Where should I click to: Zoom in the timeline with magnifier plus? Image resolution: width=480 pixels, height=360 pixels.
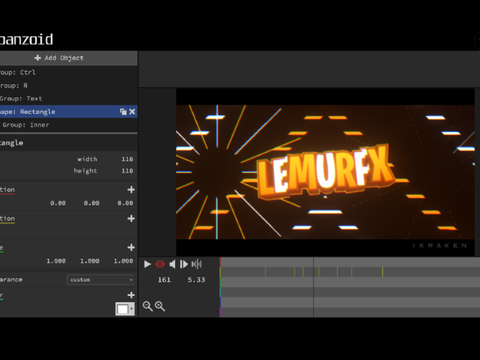(x=160, y=306)
